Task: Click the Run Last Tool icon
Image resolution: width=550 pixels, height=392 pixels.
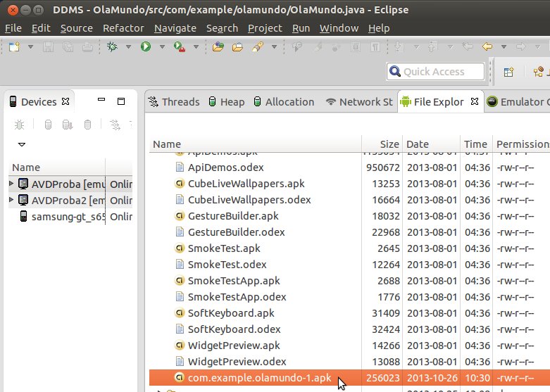Action: tap(180, 46)
